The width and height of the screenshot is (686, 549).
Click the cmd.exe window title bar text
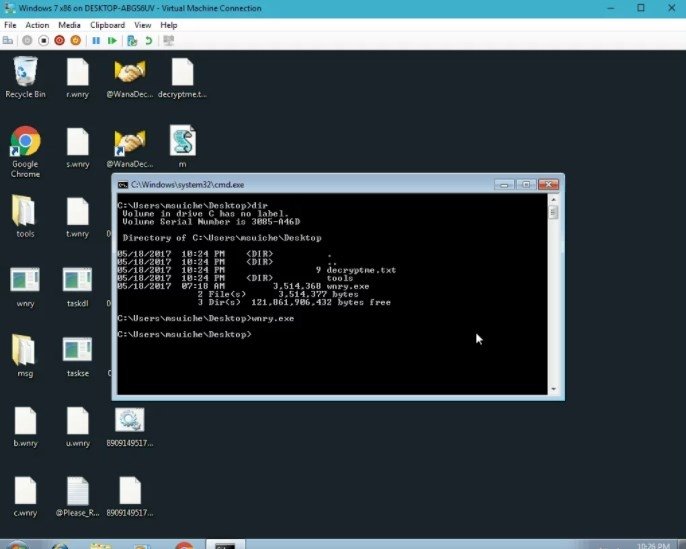coord(188,185)
